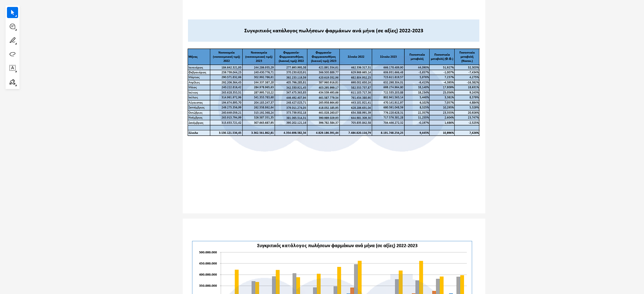Click the total 7.484.820.116,79
Image resolution: width=644 pixels, height=294 pixels.
click(359, 133)
